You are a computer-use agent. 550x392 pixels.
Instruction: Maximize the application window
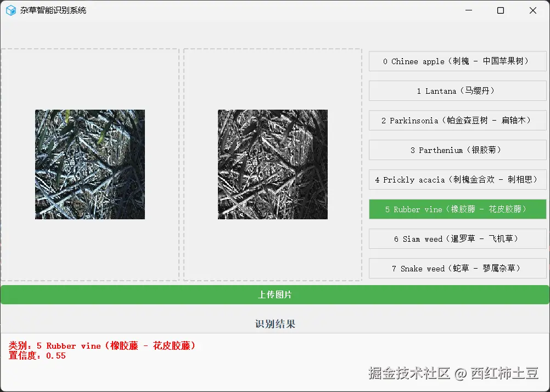501,10
